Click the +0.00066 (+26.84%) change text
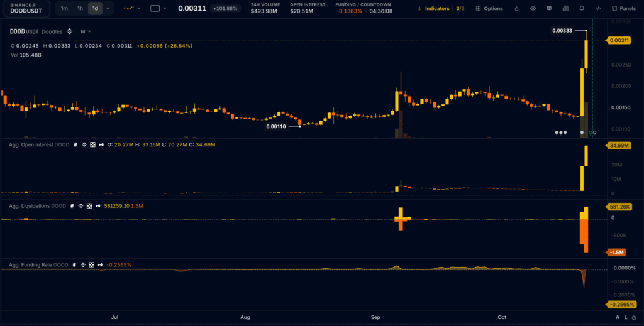This screenshot has height=326, width=644. pos(164,46)
